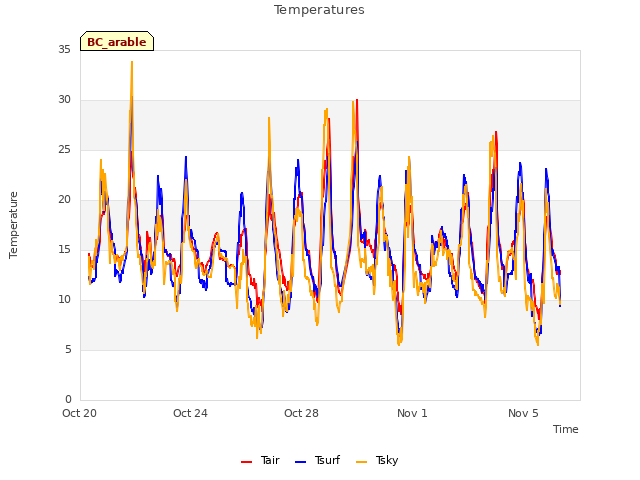Click the Temperature y-axis title

(13, 225)
